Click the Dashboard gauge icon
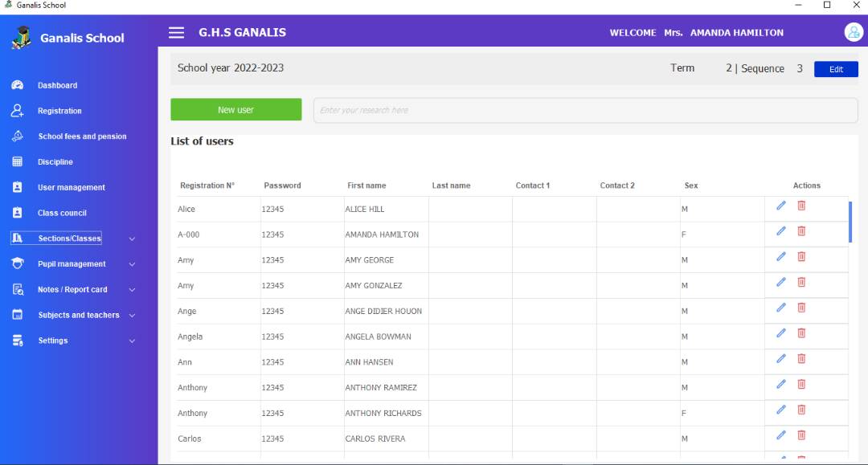 [17, 85]
